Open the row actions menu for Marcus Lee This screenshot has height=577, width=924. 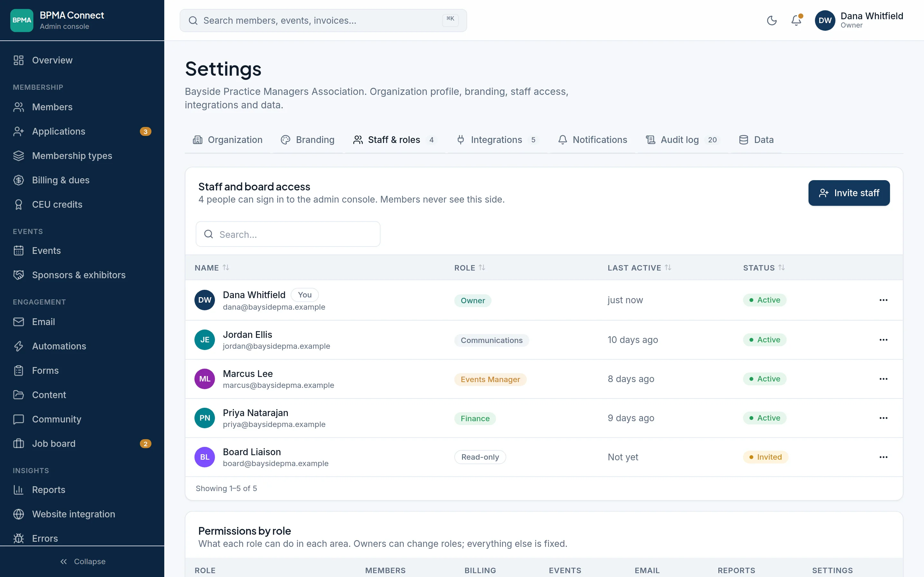[x=883, y=379]
